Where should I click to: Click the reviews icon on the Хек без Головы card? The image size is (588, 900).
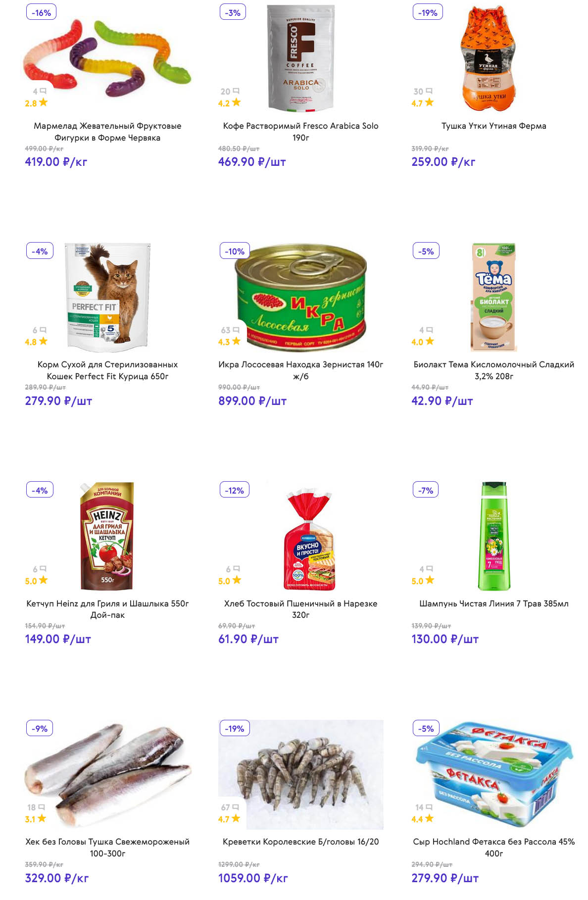(42, 807)
